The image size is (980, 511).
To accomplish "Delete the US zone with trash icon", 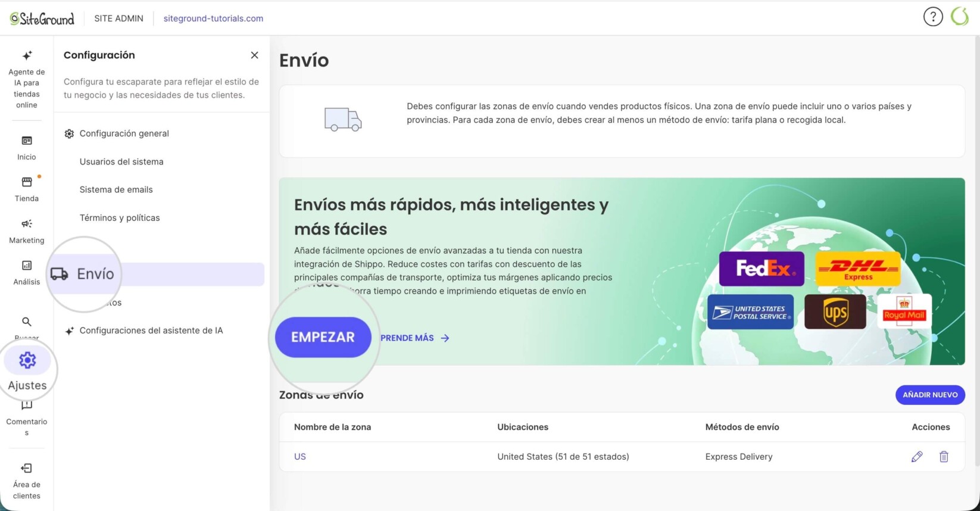I will (944, 457).
